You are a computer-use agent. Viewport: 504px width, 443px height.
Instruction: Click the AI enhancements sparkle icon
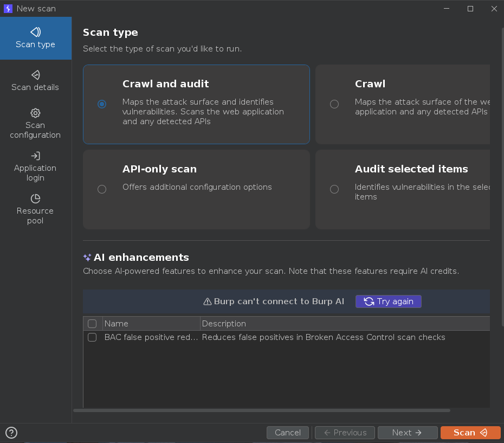tap(87, 258)
